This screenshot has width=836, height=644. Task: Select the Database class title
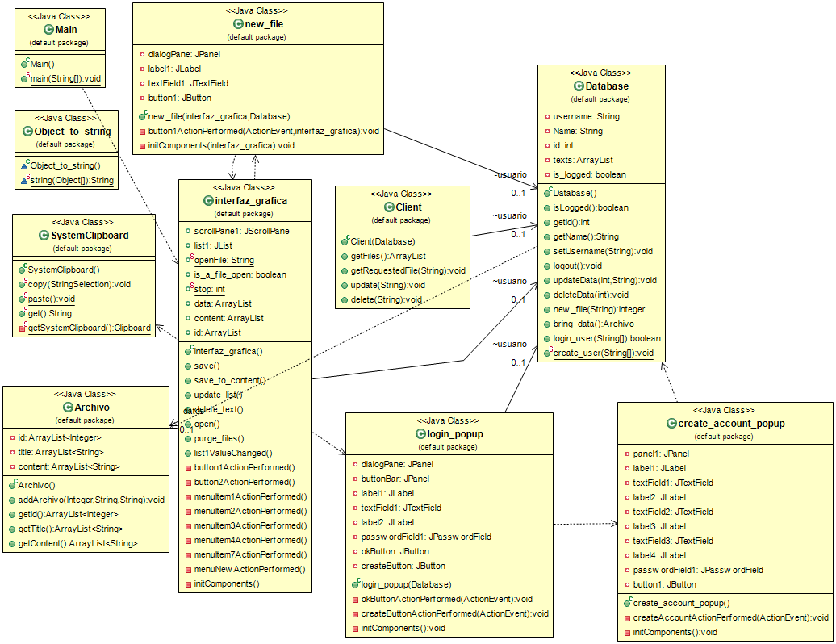tap(607, 86)
